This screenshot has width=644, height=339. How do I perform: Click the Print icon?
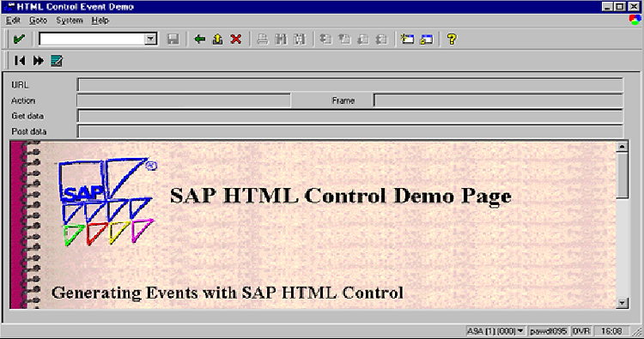[263, 39]
